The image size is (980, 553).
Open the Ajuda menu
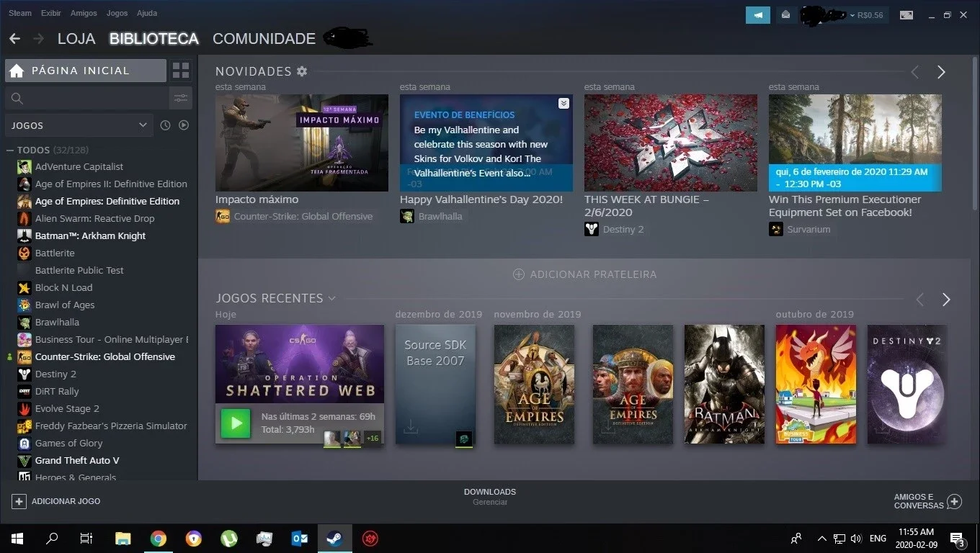click(x=147, y=13)
